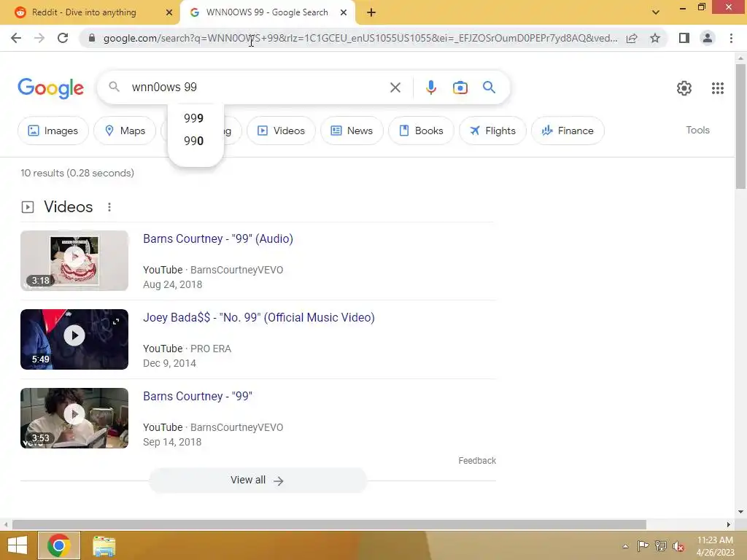This screenshot has width=747, height=560.
Task: Clear the search box with the X icon
Action: click(395, 87)
